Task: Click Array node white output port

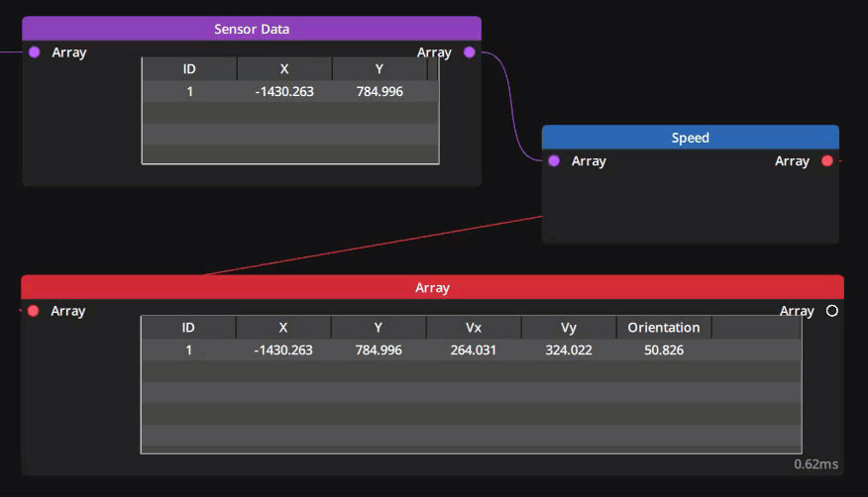Action: (x=832, y=311)
